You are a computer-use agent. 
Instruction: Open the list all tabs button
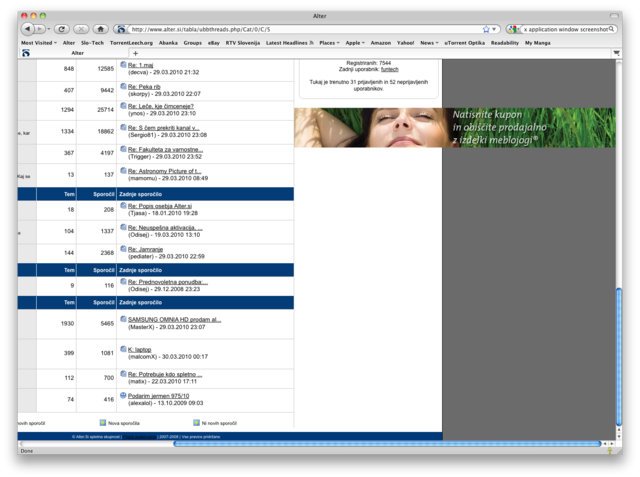click(x=616, y=53)
